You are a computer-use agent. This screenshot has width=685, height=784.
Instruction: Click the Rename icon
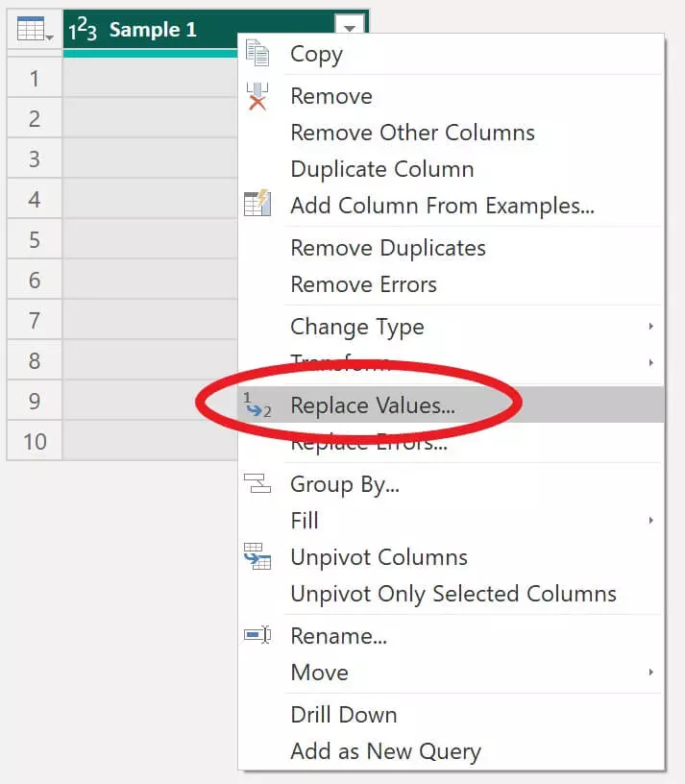257,635
